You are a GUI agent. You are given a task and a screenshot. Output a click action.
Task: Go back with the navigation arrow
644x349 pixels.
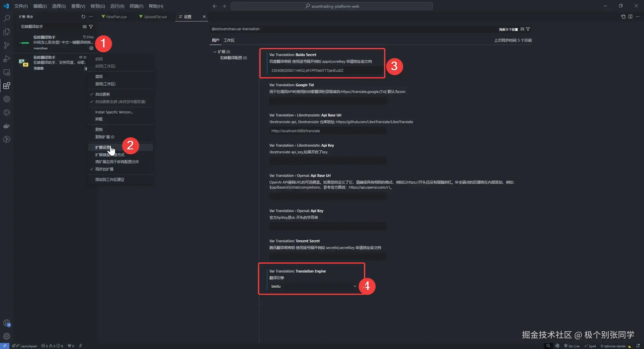(x=215, y=6)
